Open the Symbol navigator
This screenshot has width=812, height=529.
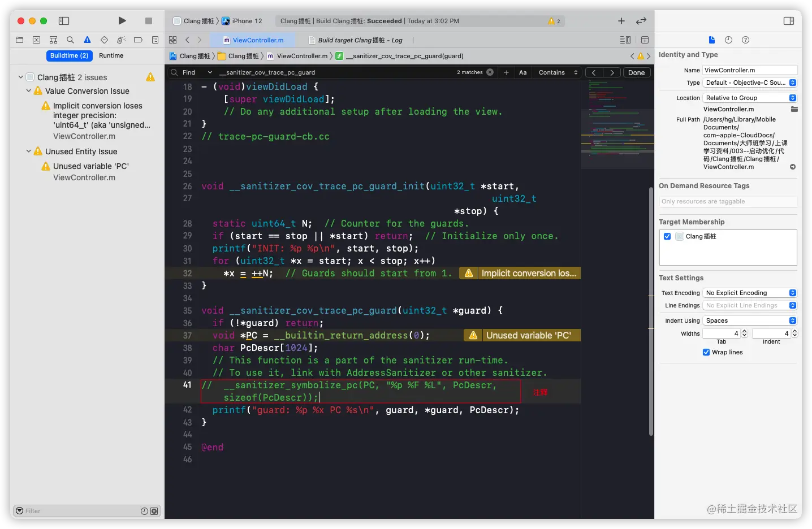click(54, 40)
